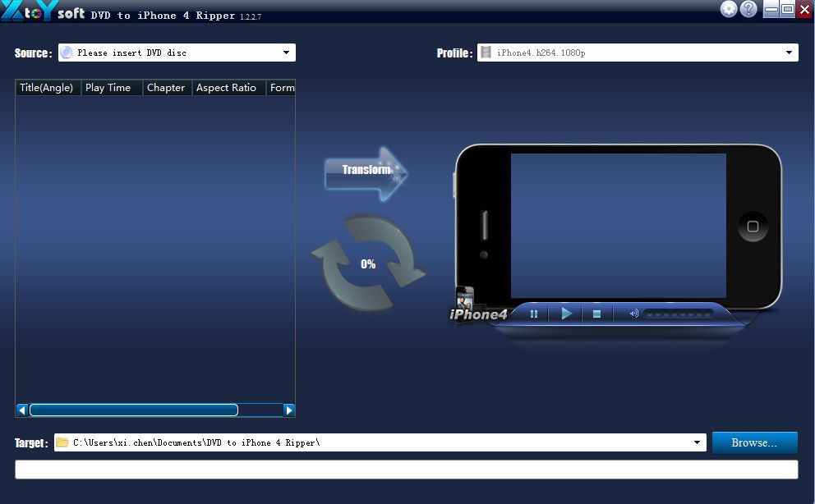Expand the Target path dropdown arrow
Viewport: 815px width, 504px height.
(697, 442)
